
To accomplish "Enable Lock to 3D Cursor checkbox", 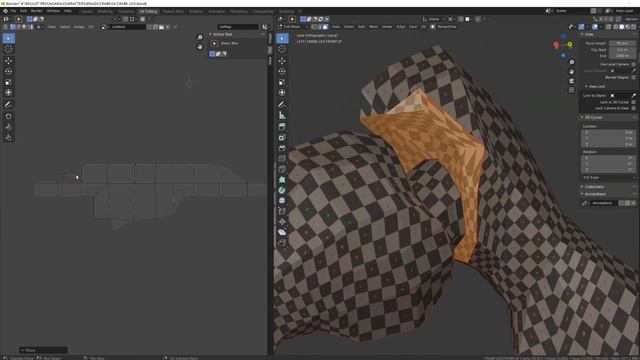I will pos(633,102).
